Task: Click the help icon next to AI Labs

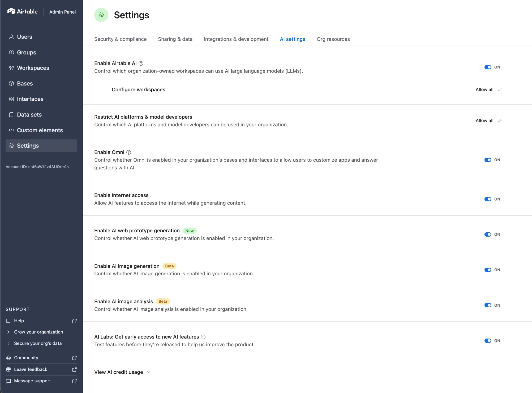Action: point(203,337)
